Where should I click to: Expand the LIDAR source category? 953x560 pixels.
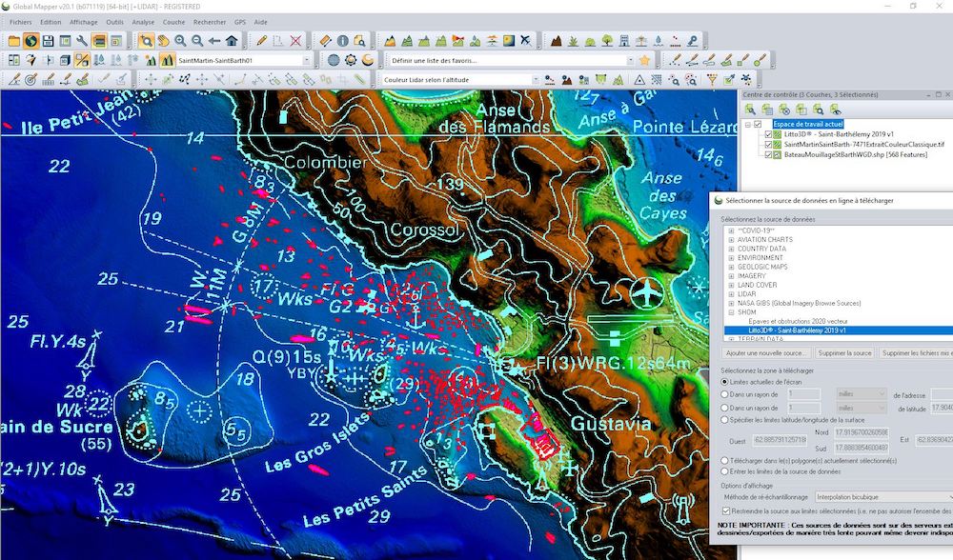[x=731, y=294]
